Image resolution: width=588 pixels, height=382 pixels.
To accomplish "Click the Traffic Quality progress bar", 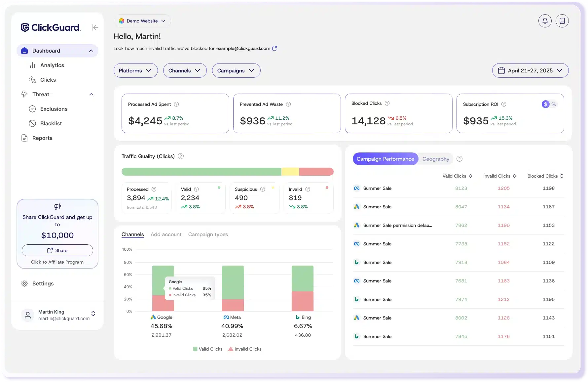I will [x=227, y=172].
